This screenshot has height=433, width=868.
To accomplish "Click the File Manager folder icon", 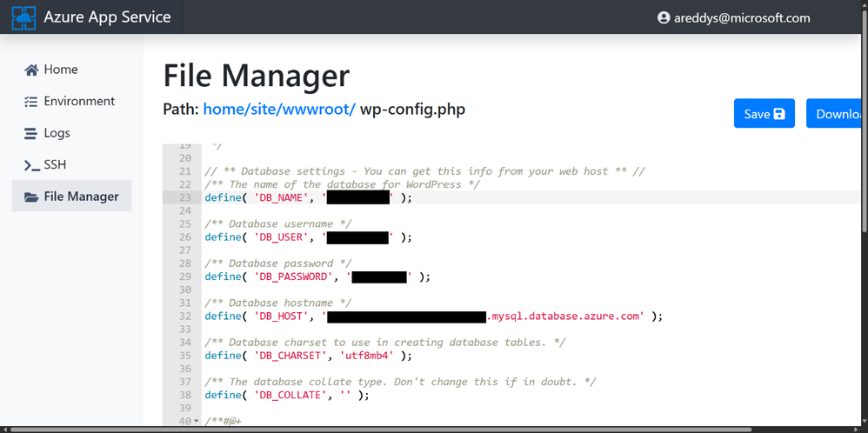I will click(31, 197).
